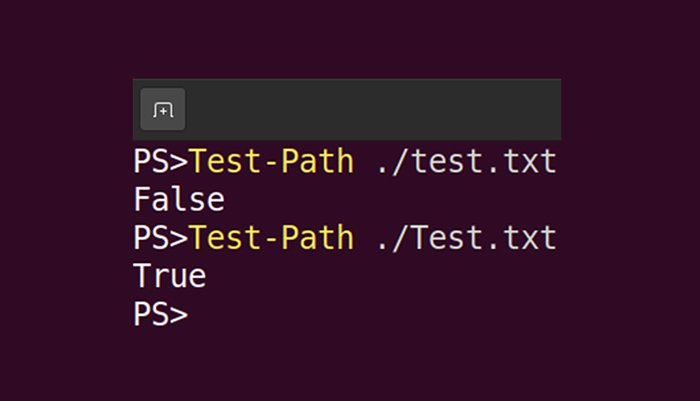Click the right end of the header bar
Viewport: 700px width, 401px height.
(x=545, y=110)
